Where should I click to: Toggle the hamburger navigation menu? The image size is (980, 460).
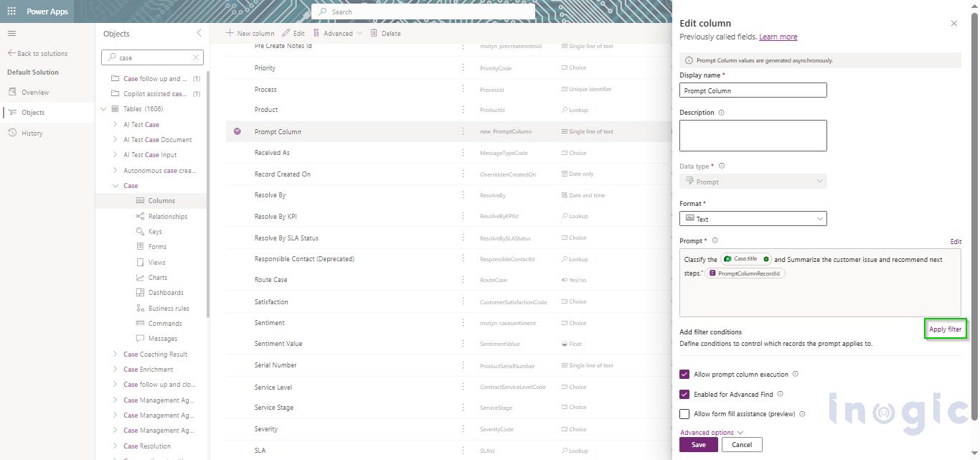(11, 34)
